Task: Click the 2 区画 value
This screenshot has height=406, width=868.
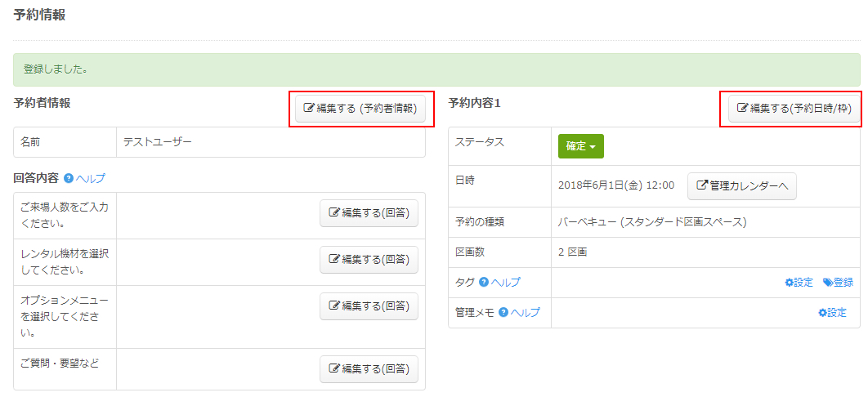Action: point(572,252)
